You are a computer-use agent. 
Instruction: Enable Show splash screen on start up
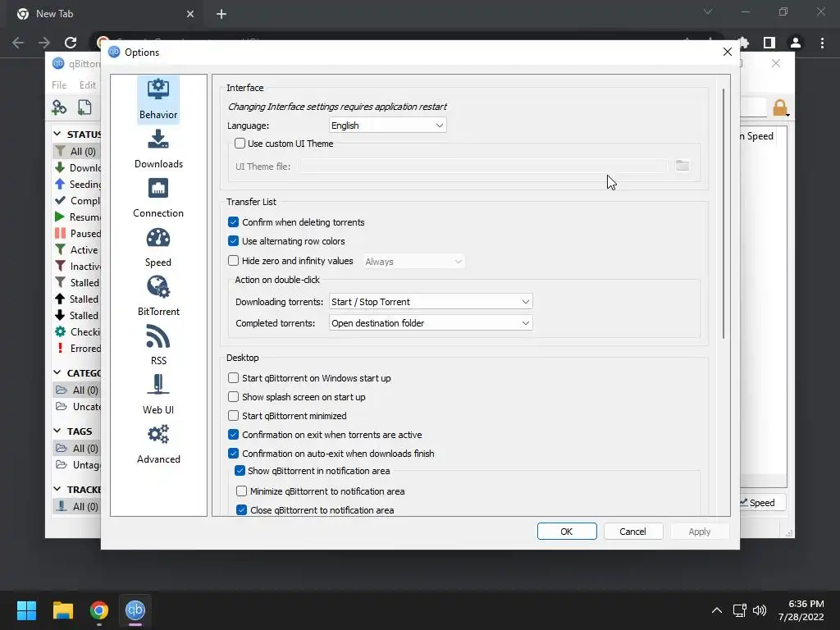coord(233,397)
